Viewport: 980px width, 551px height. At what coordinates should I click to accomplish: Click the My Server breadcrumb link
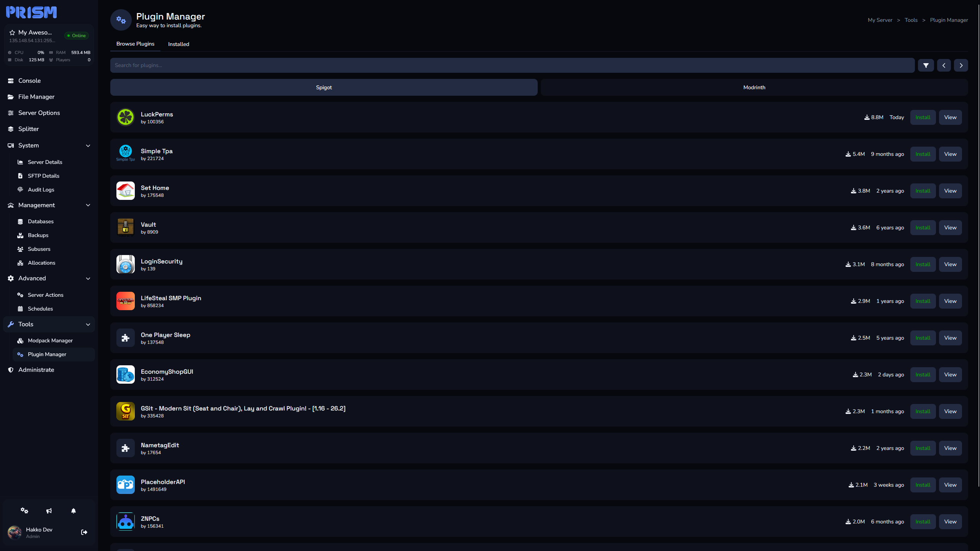coord(880,20)
